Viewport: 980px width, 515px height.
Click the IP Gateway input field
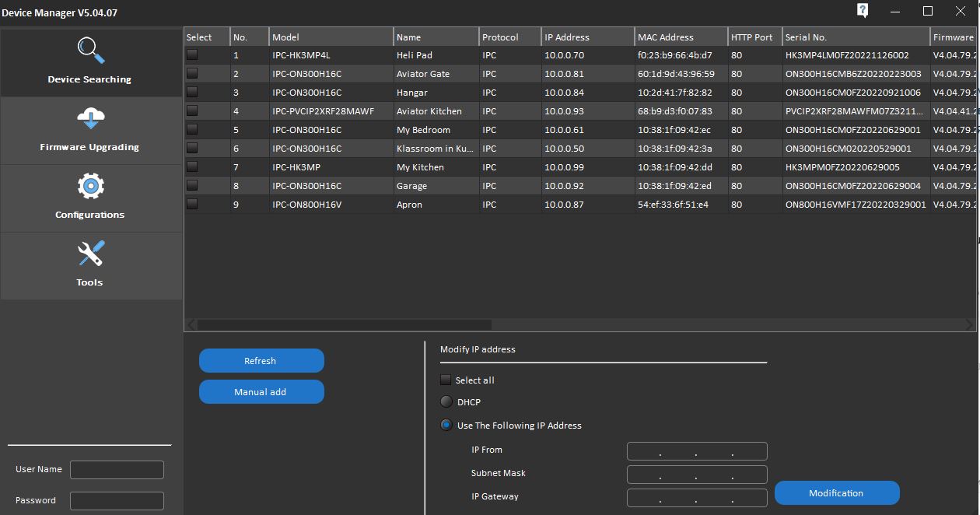pos(697,498)
